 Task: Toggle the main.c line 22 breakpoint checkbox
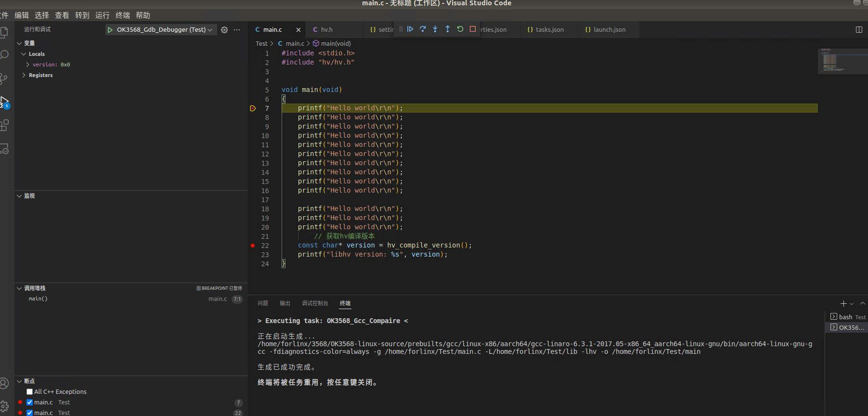[30, 413]
